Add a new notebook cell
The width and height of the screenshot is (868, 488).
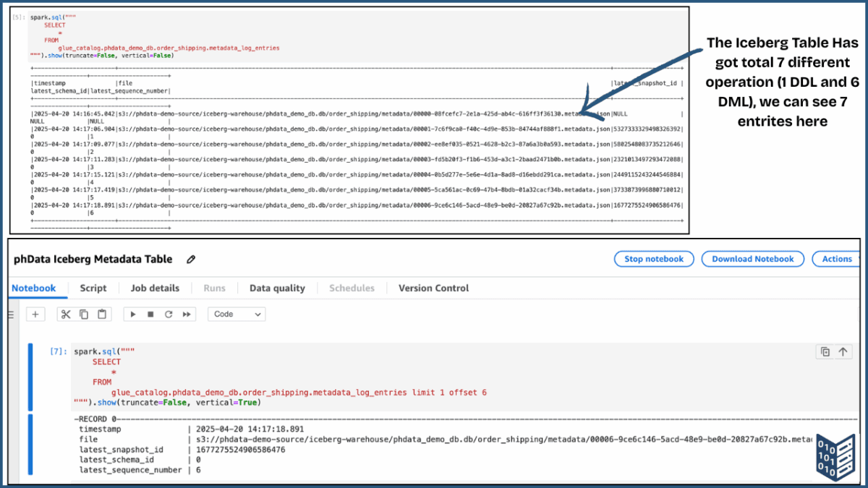click(35, 314)
